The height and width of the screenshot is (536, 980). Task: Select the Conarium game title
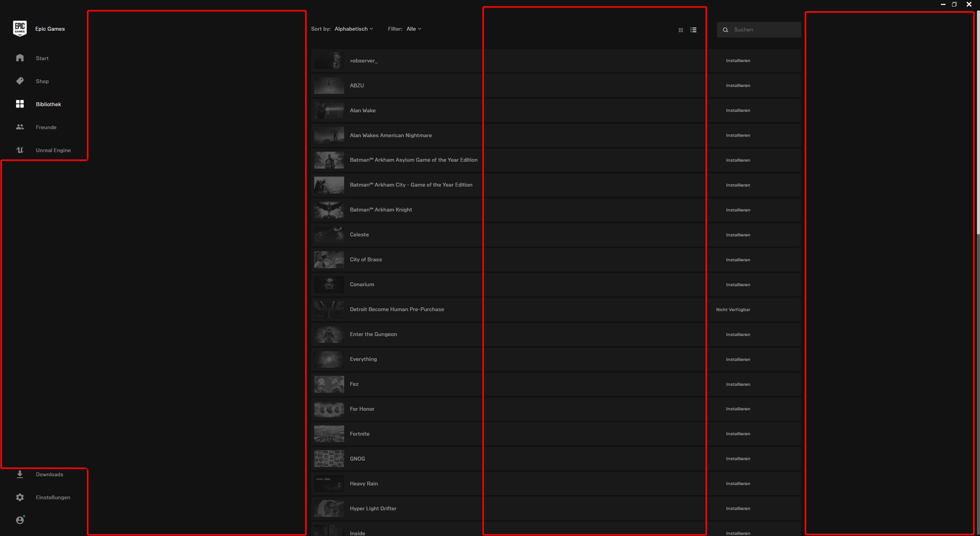(362, 284)
